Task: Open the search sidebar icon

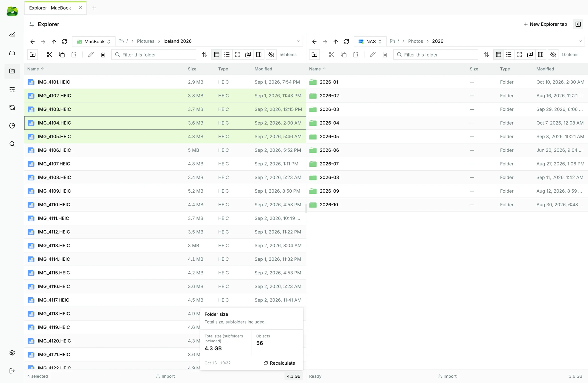Action: [12, 144]
